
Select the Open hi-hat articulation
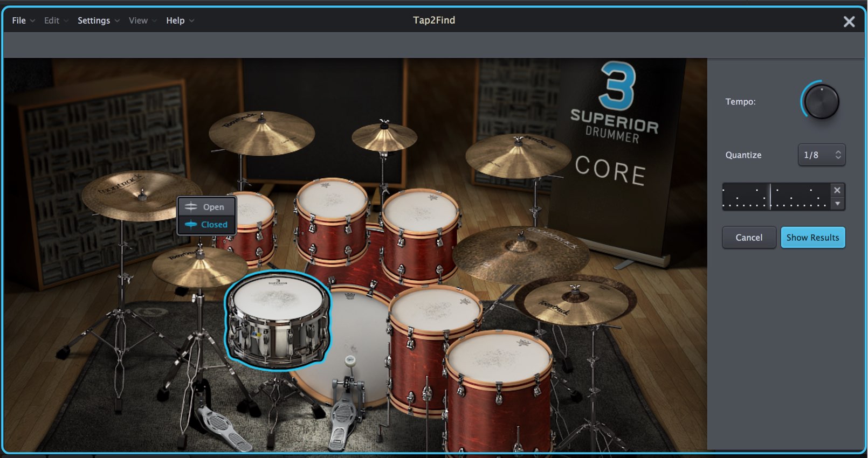tap(206, 207)
